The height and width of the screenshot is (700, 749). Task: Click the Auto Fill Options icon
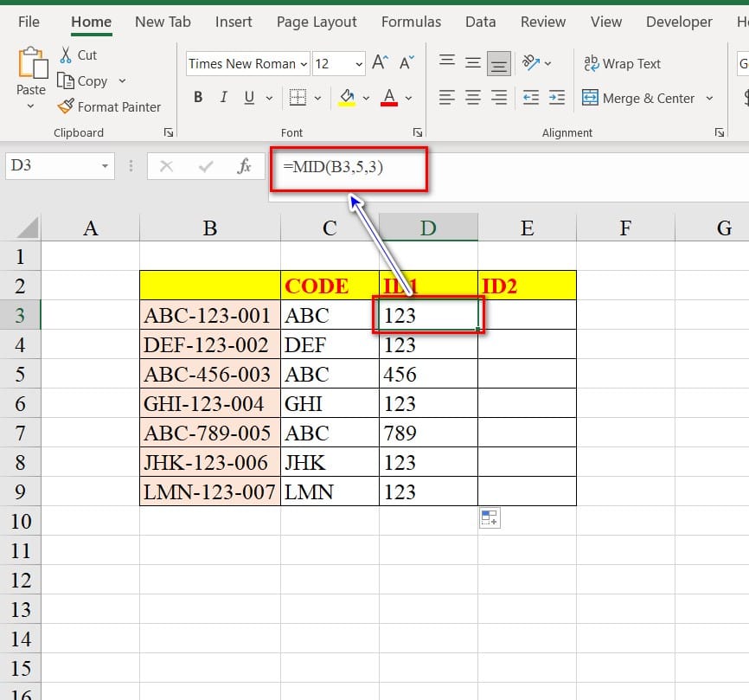tap(490, 518)
